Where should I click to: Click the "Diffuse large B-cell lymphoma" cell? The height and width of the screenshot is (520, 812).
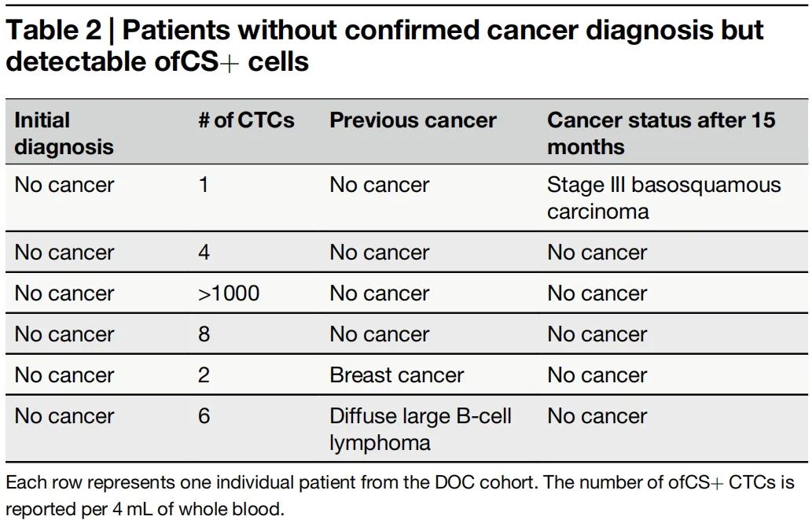tap(421, 429)
